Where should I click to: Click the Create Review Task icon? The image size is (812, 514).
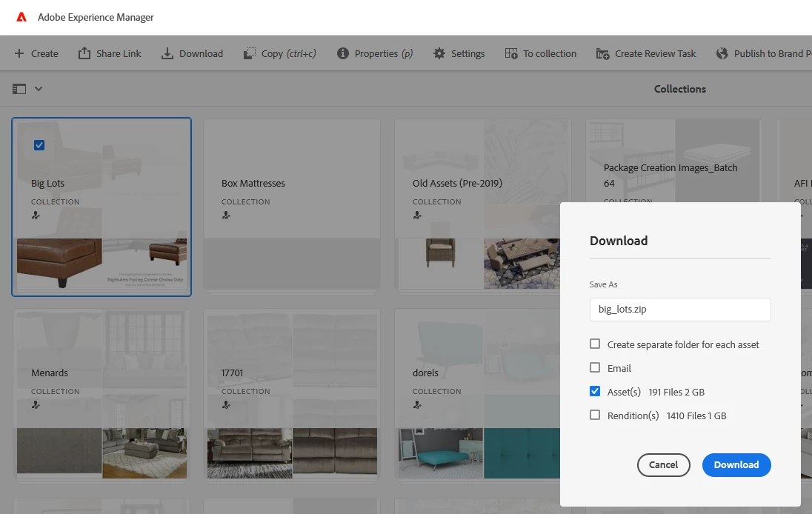pyautogui.click(x=602, y=53)
